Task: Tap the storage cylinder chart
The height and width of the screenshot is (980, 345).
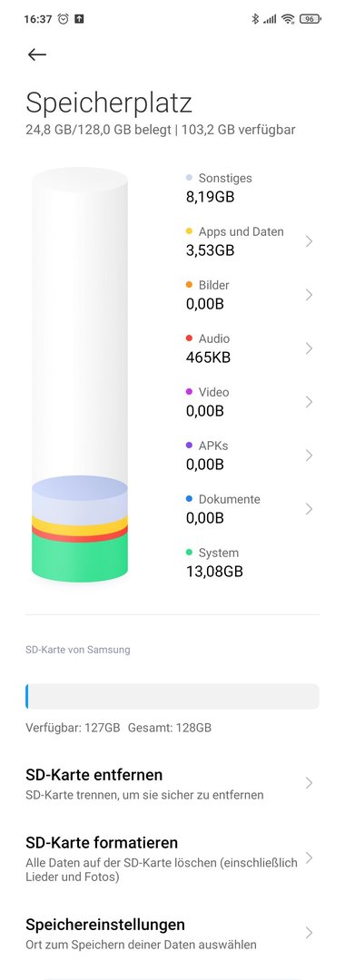Action: [80, 375]
